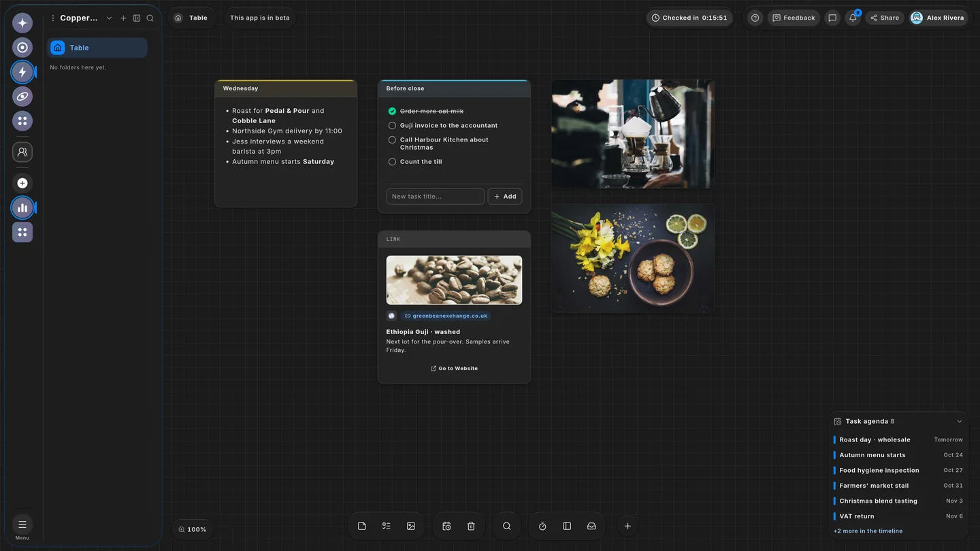Open the +2 more in the timeline link
Screen dimensions: 980x551
(868, 531)
